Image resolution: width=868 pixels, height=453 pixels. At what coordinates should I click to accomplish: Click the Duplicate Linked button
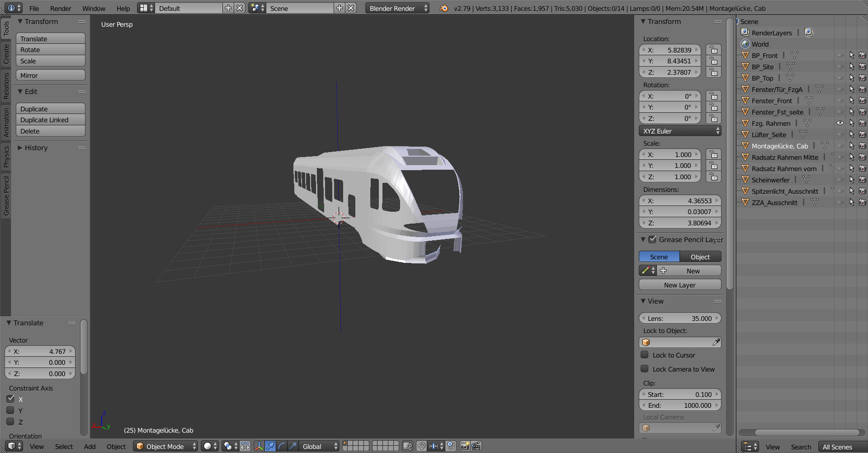click(50, 120)
